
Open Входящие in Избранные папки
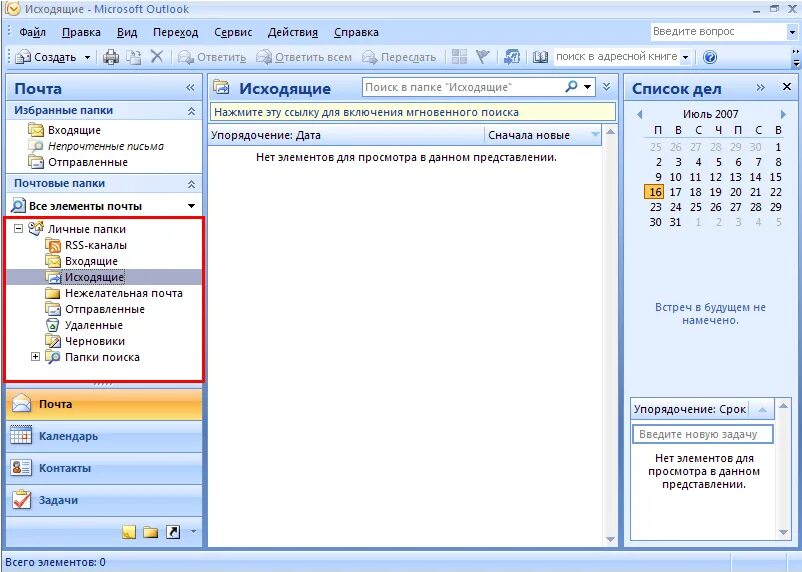click(74, 130)
